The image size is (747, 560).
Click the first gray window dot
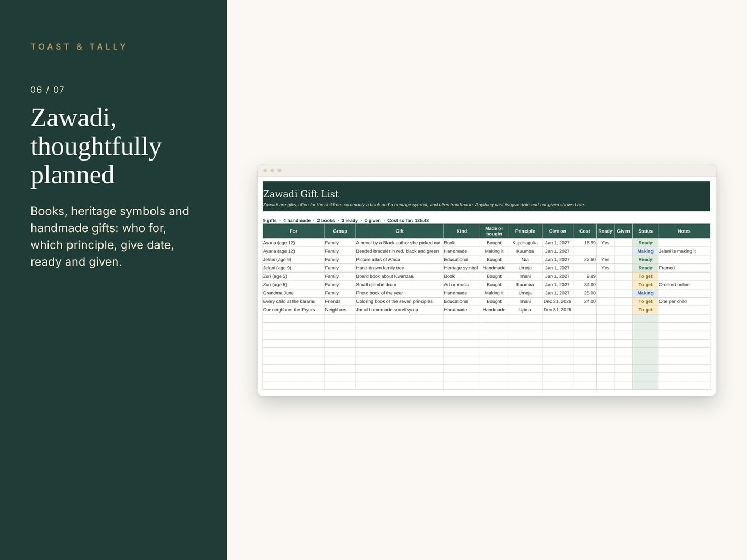coord(265,171)
